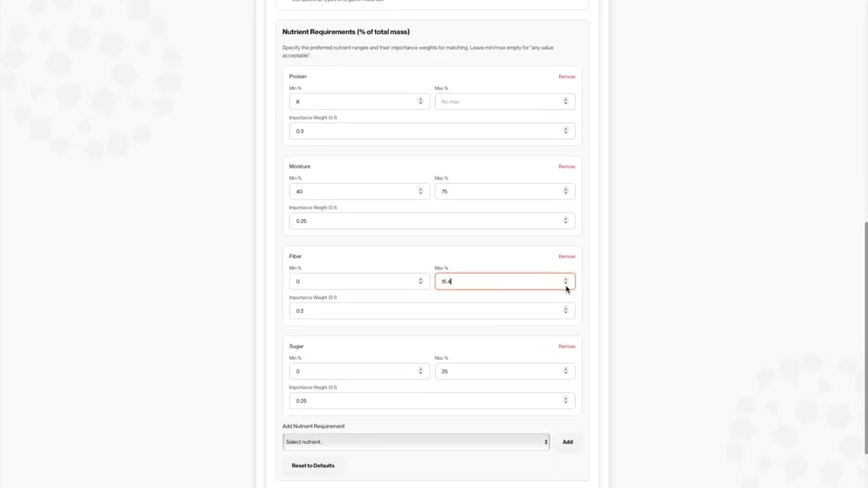Click Protein Min % stepper arrows
Image resolution: width=868 pixels, height=488 pixels.
pos(420,102)
